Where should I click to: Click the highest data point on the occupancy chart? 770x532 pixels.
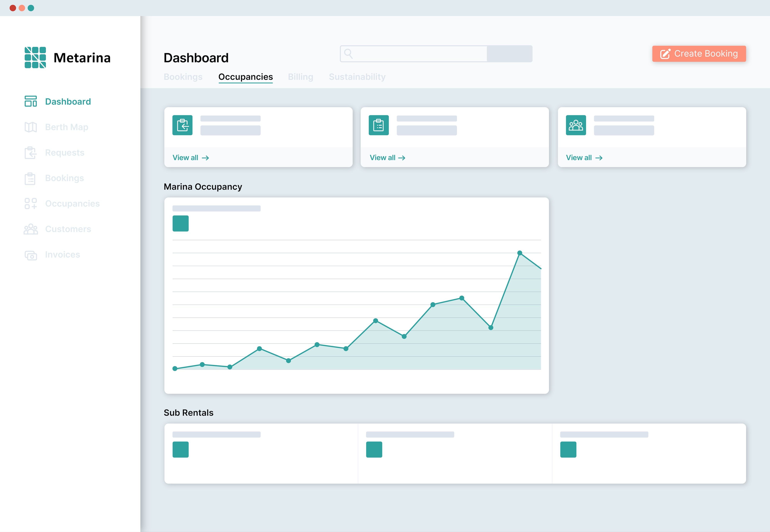(x=519, y=253)
